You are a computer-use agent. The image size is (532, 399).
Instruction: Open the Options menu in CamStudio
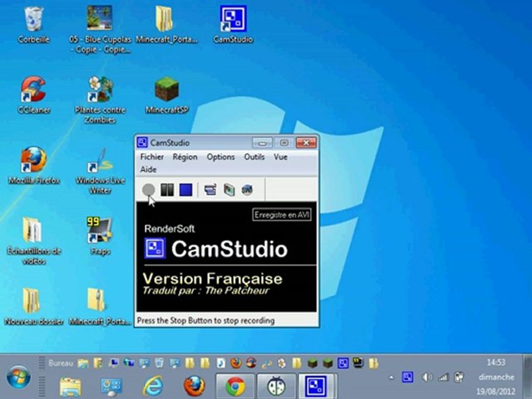(221, 157)
